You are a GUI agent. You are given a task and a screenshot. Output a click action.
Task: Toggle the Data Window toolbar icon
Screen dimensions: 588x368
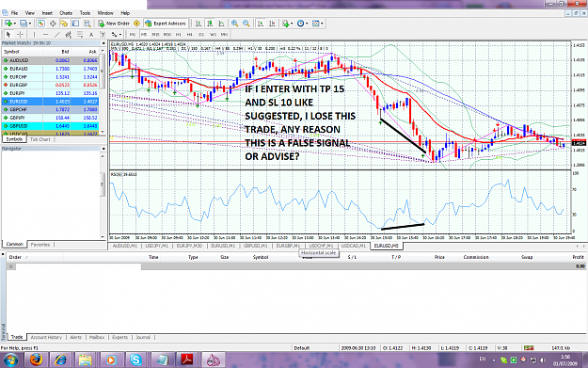click(x=53, y=24)
